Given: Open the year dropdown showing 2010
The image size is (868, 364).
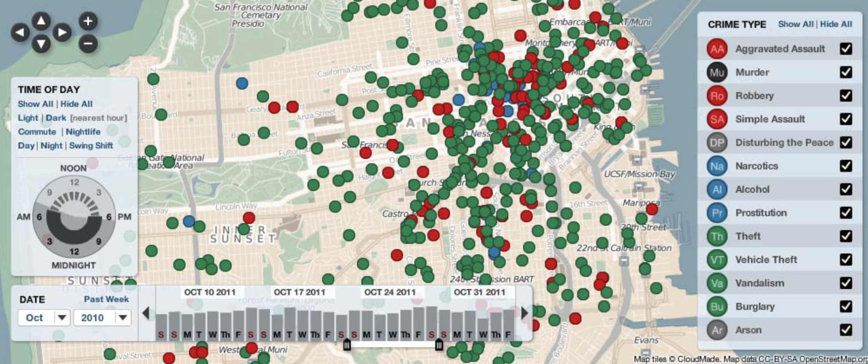Looking at the screenshot, I should click(x=102, y=317).
